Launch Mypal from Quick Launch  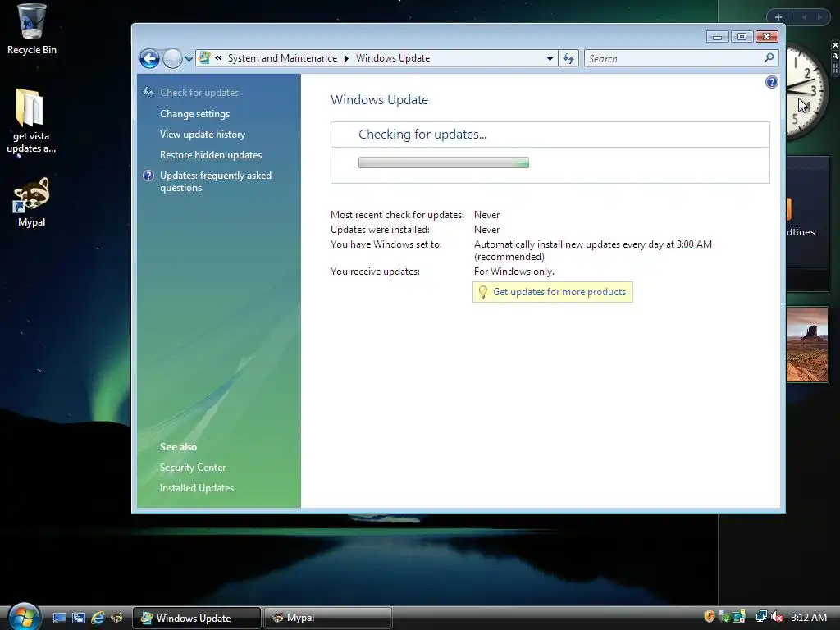click(116, 619)
